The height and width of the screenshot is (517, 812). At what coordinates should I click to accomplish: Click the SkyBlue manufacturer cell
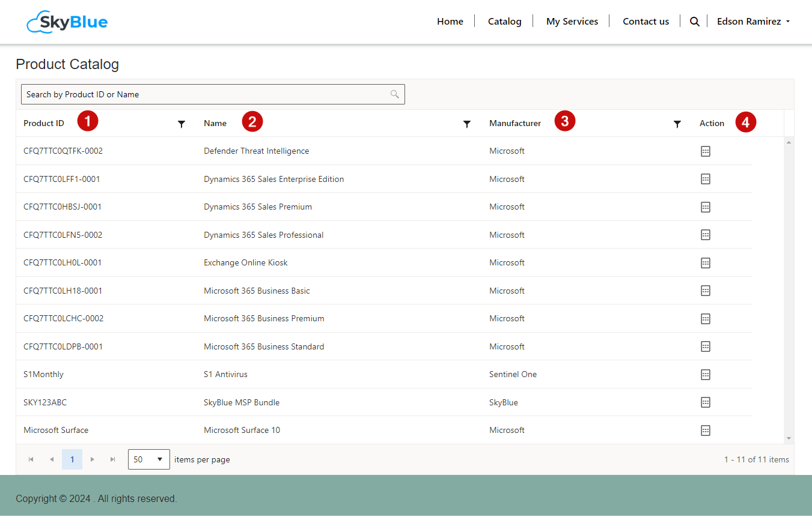pos(504,402)
